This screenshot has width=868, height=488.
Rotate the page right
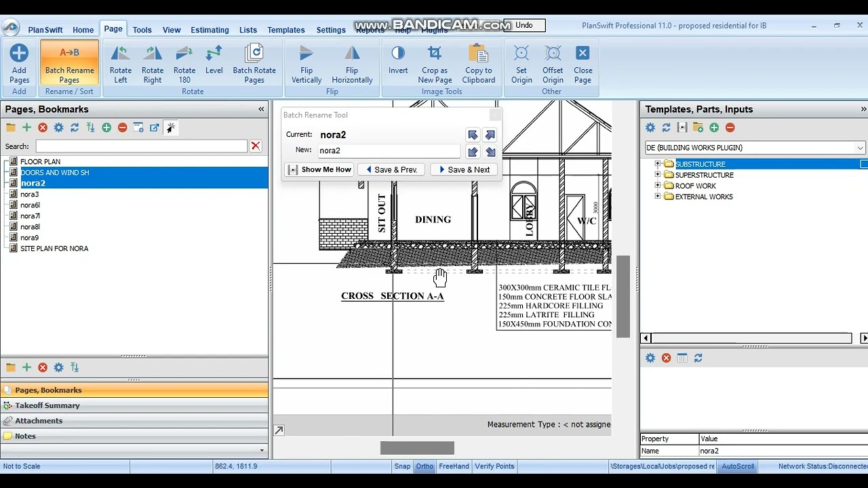click(153, 64)
